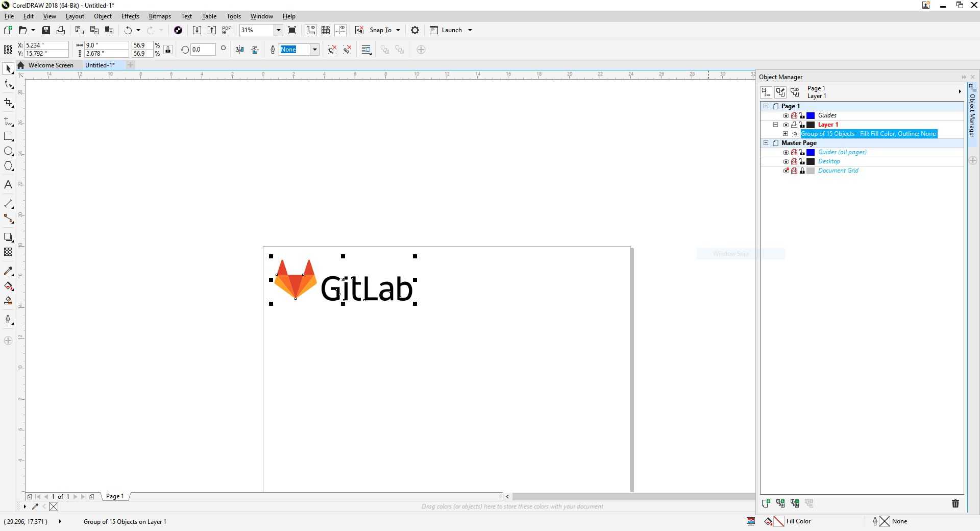Select the Freehand curve tool
Viewport: 980px width, 531px height.
(x=8, y=121)
